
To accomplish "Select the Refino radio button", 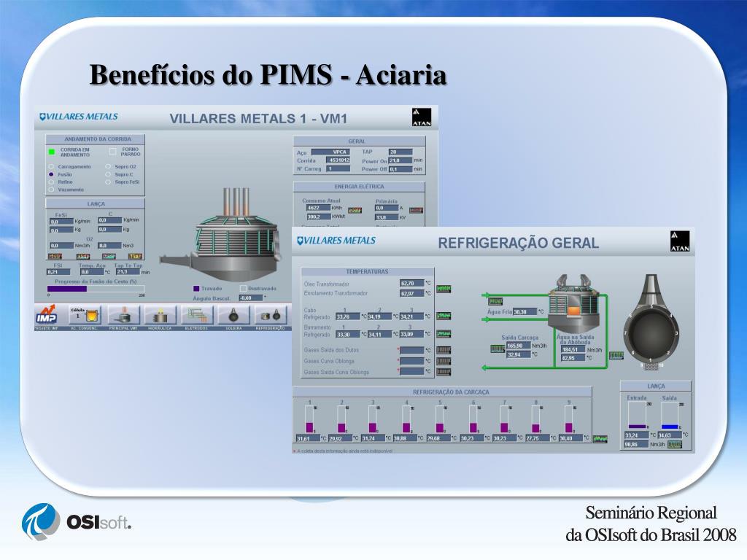I will pos(51,182).
